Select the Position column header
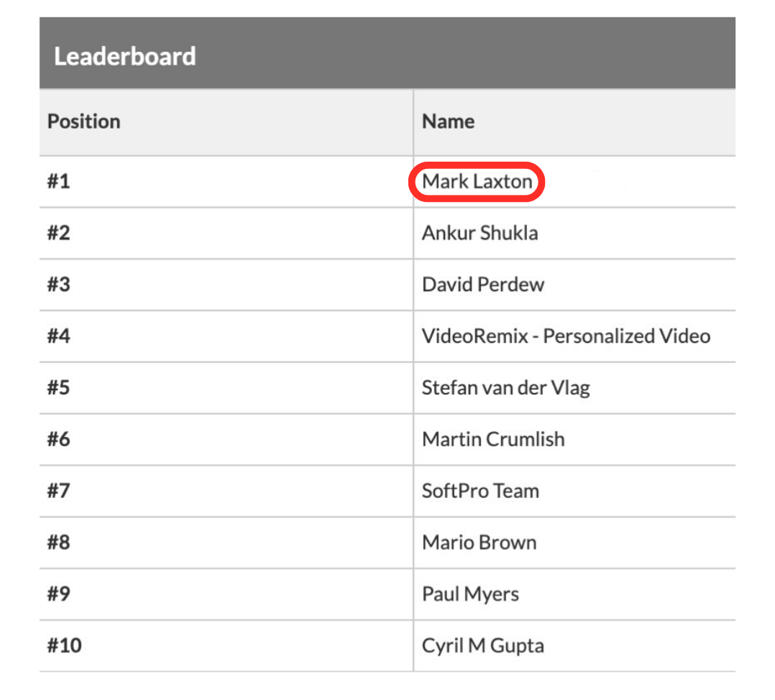 83,121
